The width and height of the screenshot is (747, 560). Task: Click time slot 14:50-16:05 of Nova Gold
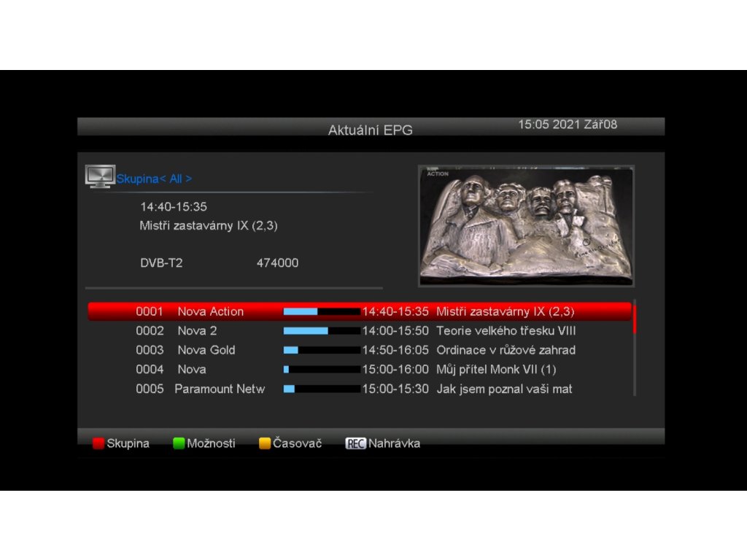coord(395,350)
